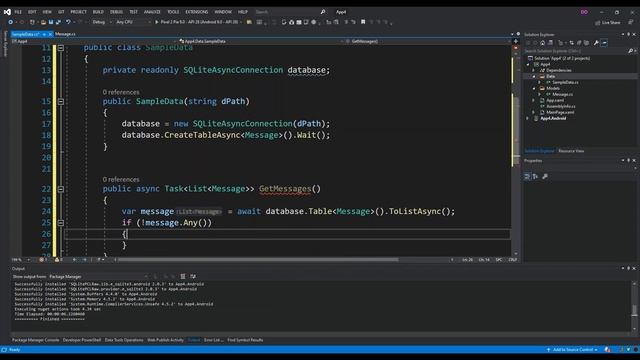This screenshot has height=360, width=640.
Task: Select SampleData.cs in Solution Explorer
Action: pos(565,82)
